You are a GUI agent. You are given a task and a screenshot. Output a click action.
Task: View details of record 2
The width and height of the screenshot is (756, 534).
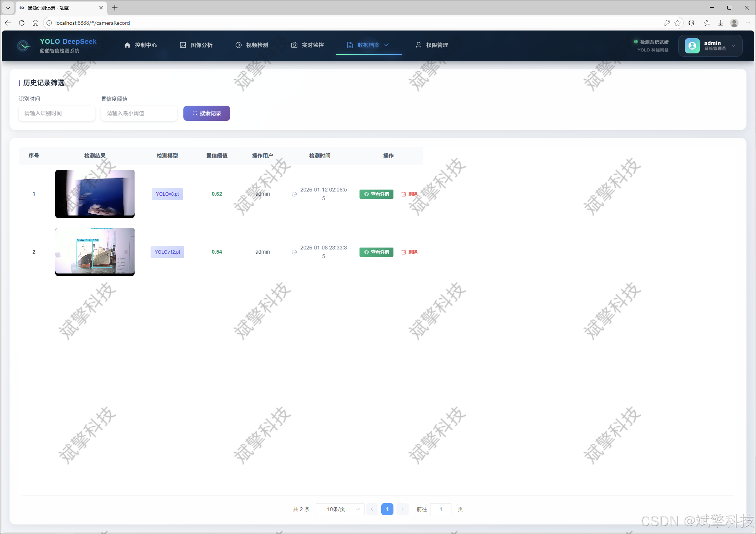pyautogui.click(x=376, y=252)
